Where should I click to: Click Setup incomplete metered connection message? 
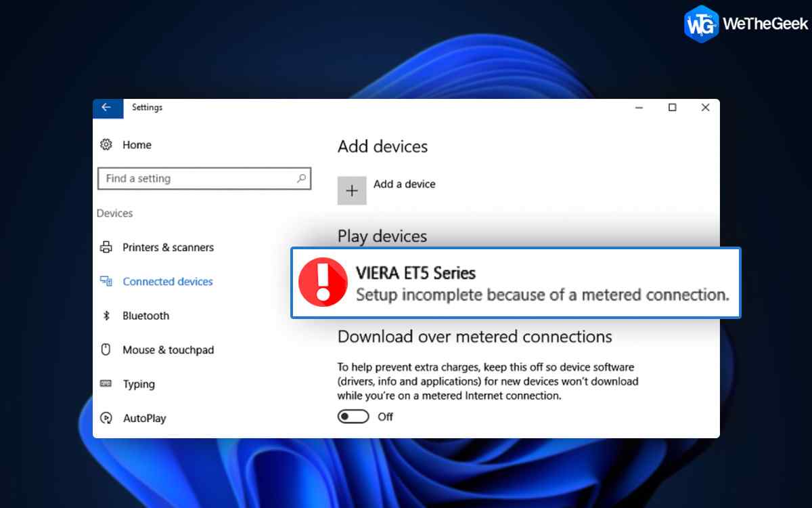[543, 295]
